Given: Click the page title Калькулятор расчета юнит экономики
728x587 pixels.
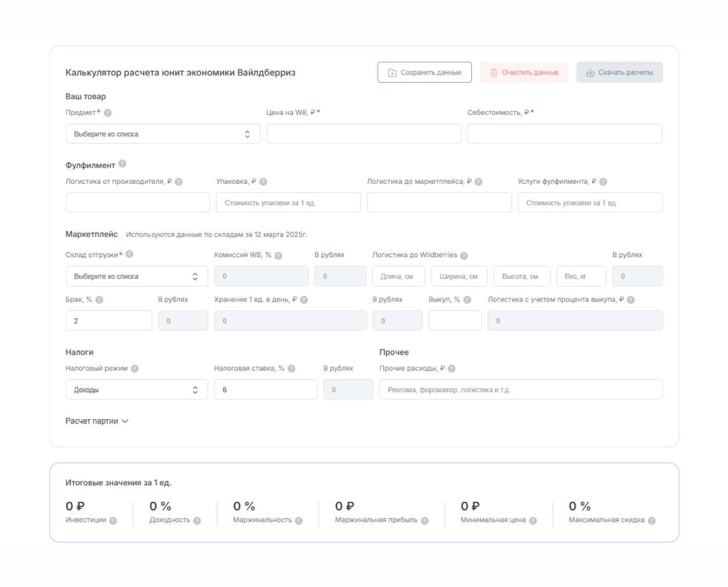Looking at the screenshot, I should tap(180, 72).
